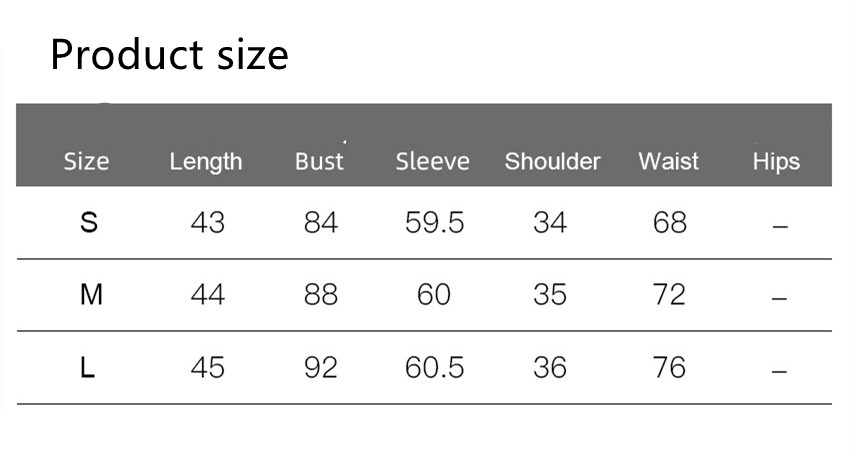Click the 60.5 sleeve value
Image resolution: width=850 pixels, height=454 pixels.
pos(434,368)
